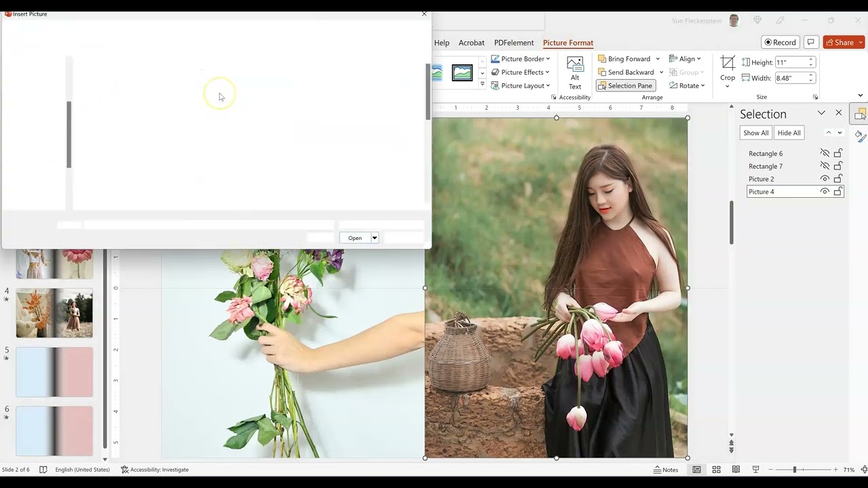
Task: Select slide 6 thumbnail
Action: click(54, 431)
